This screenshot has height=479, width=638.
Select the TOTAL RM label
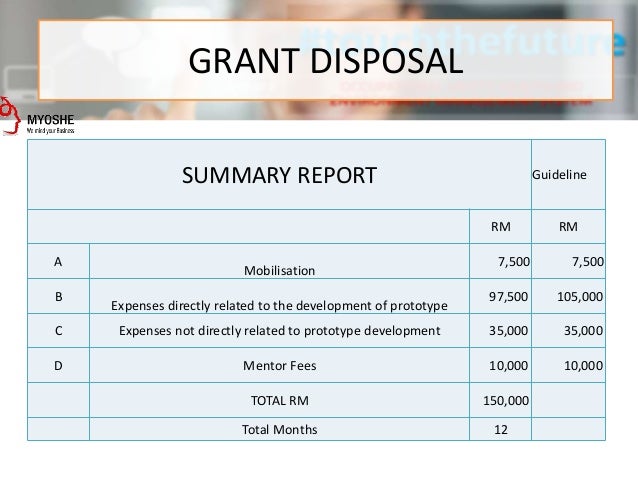coord(279,400)
